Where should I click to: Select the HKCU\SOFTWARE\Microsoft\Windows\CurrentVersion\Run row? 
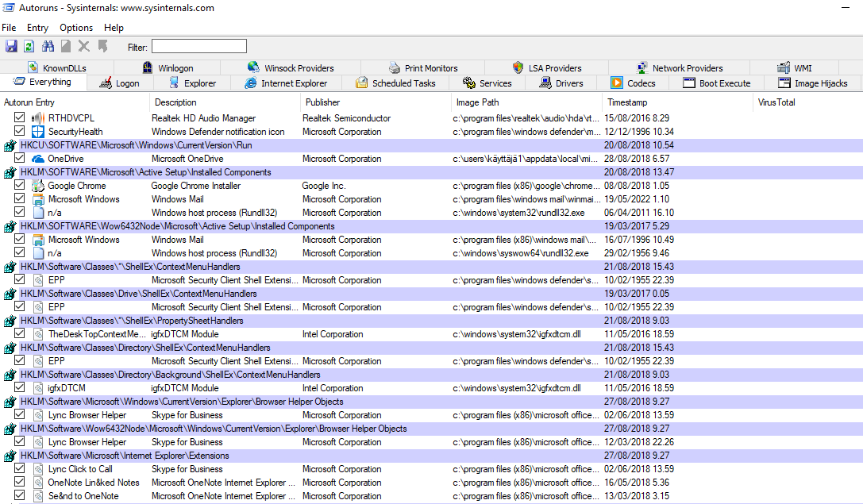(432, 145)
